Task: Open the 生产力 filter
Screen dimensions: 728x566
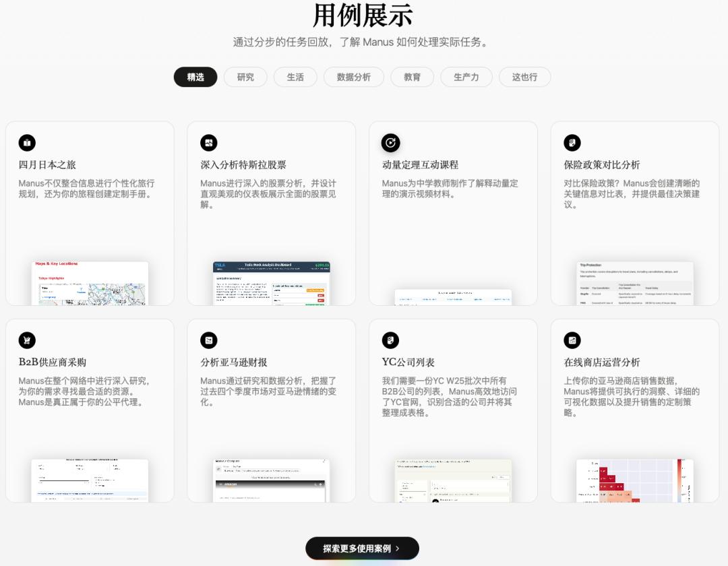Action: (x=466, y=77)
